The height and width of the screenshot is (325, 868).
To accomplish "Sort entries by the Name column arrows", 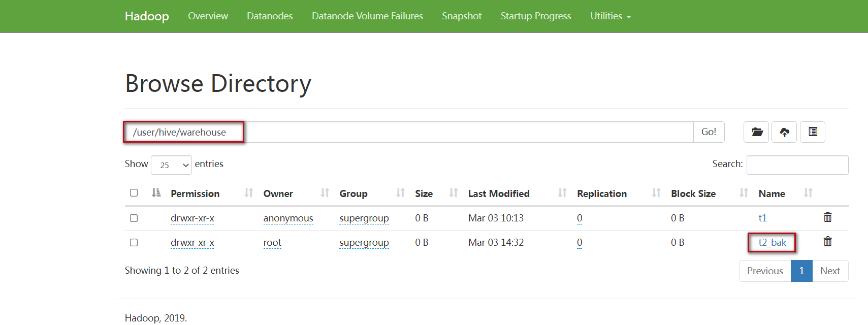I will [808, 193].
